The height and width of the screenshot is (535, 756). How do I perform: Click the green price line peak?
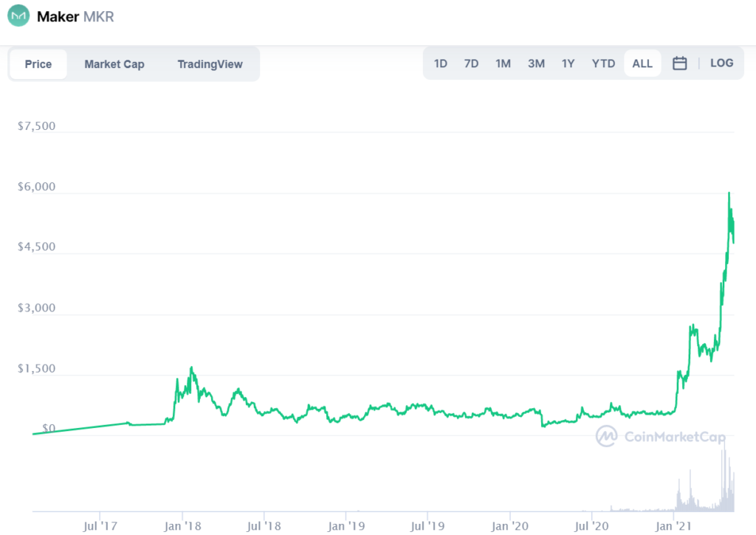click(728, 193)
